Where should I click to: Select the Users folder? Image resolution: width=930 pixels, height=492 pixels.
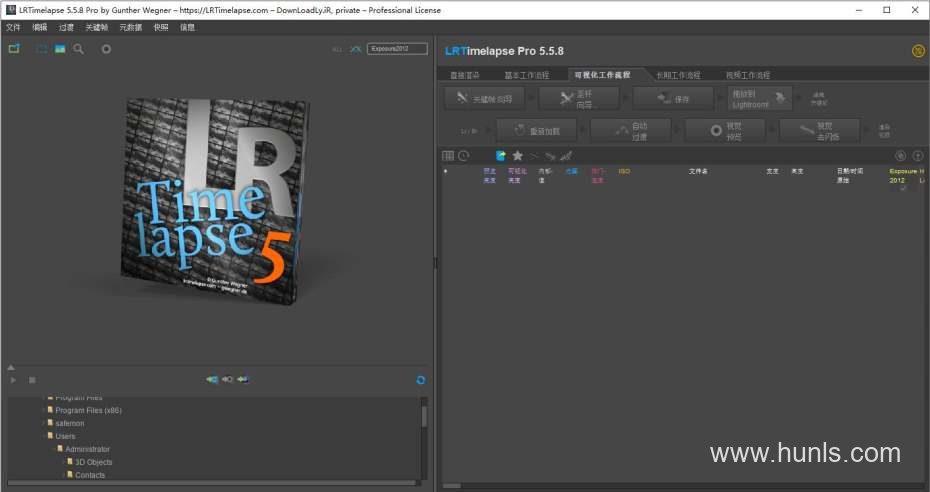point(65,436)
